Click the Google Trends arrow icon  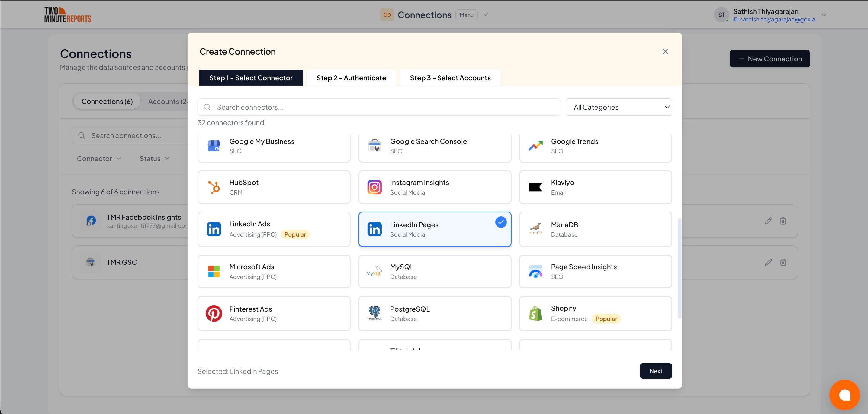click(535, 146)
